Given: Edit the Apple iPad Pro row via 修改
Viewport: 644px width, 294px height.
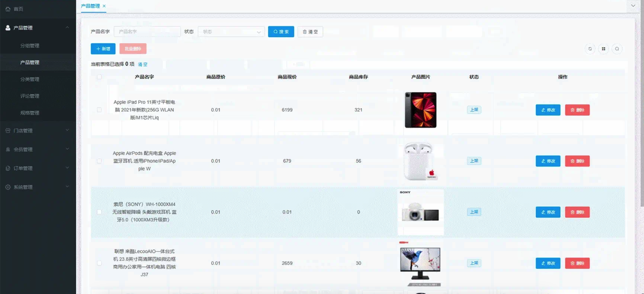Looking at the screenshot, I should click(x=548, y=110).
